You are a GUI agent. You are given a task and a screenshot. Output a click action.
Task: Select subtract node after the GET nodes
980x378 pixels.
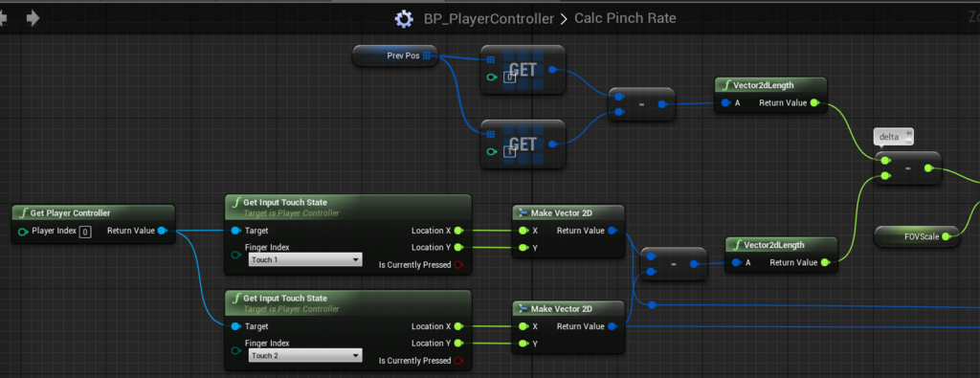point(642,104)
